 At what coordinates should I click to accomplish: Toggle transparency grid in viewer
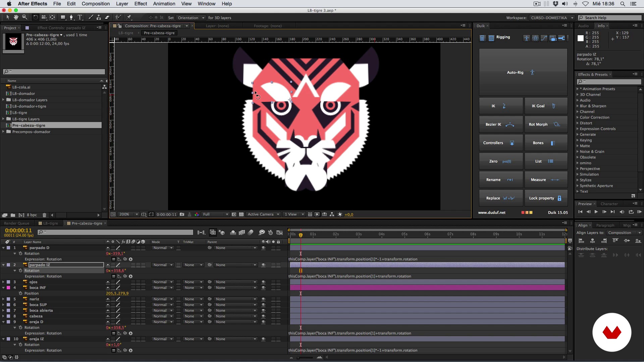(x=241, y=215)
